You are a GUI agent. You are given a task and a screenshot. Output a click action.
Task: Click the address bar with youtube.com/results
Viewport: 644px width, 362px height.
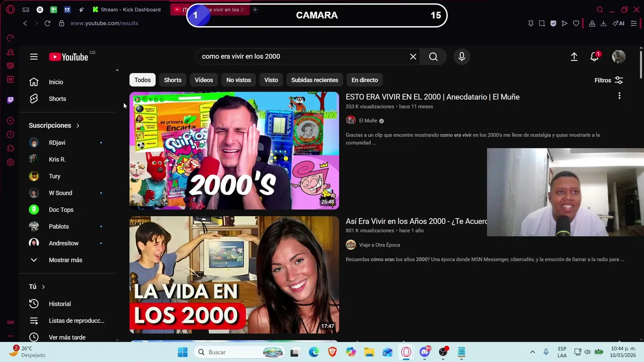tap(104, 23)
